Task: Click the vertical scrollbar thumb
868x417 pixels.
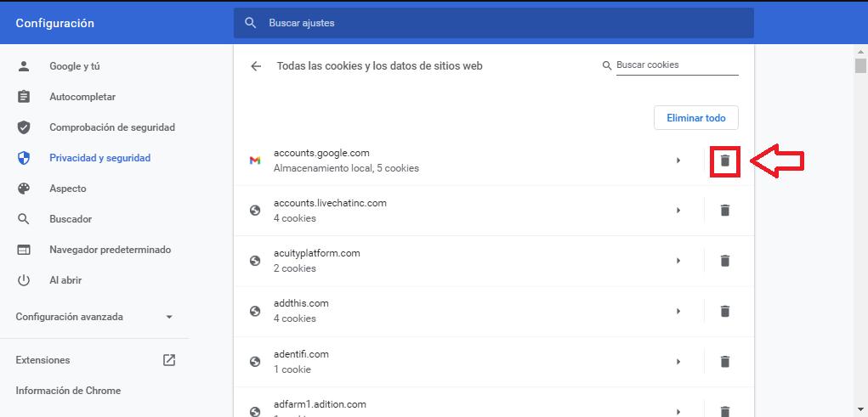Action: (860, 65)
